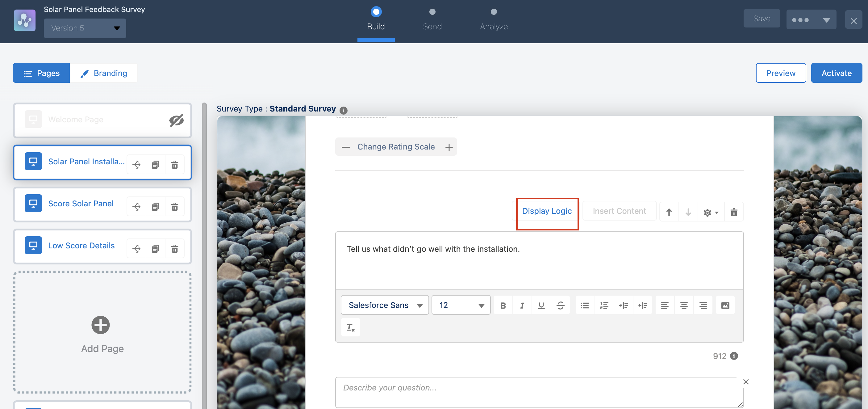Delete the Score Solar Panel page

pyautogui.click(x=174, y=207)
